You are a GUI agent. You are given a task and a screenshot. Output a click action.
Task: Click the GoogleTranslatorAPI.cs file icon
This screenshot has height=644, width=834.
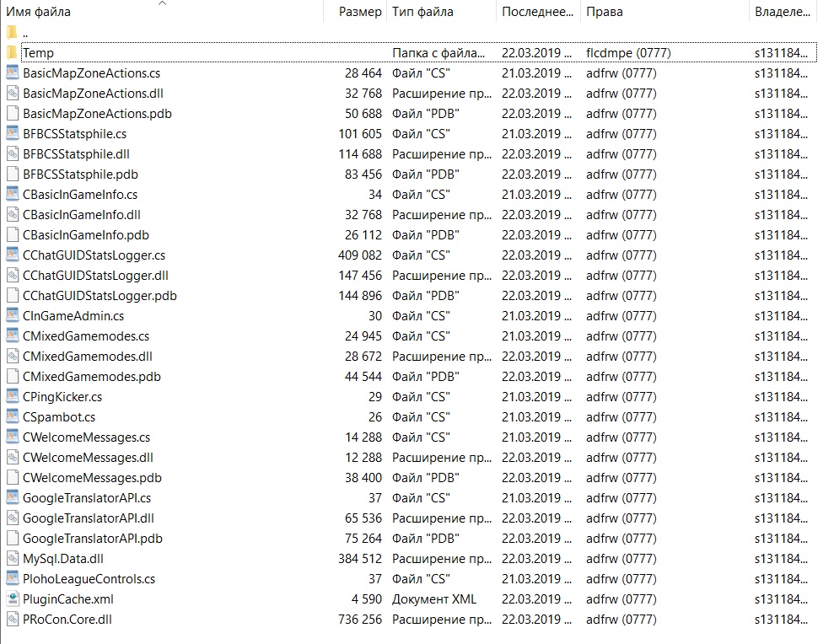pos(13,498)
